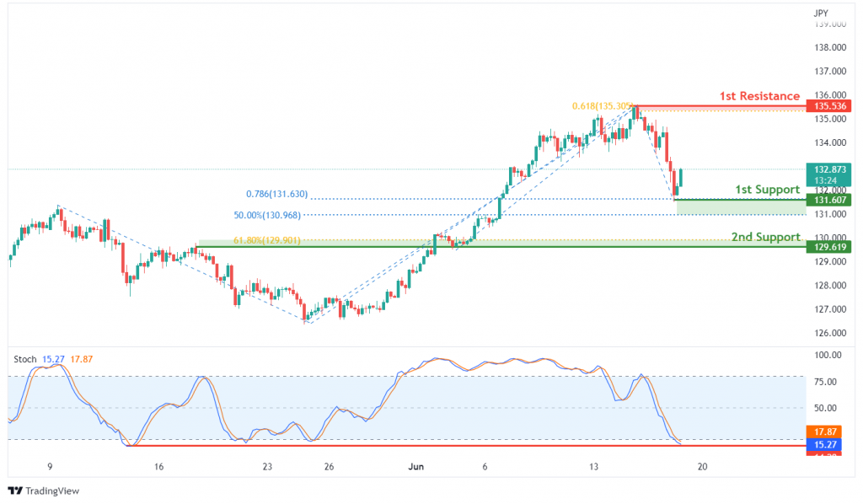Image resolution: width=863 pixels, height=504 pixels.
Task: Click the Jun marker on the time axis
Action: [416, 467]
